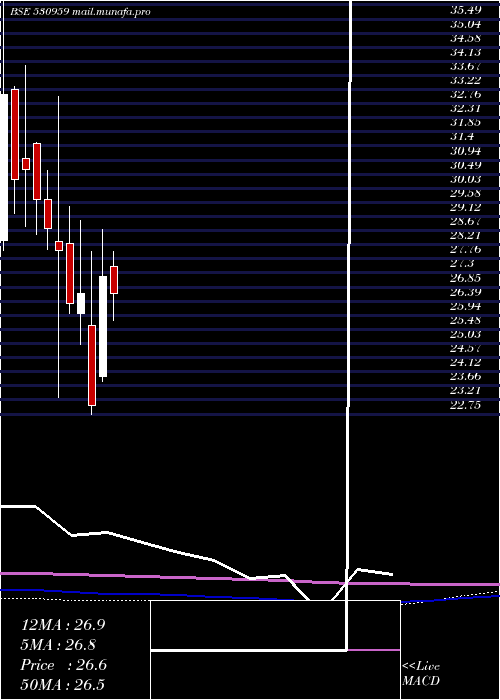Screen dimensions: 500x700
Task: Click the 28.21 price axis label
Action: click(465, 236)
